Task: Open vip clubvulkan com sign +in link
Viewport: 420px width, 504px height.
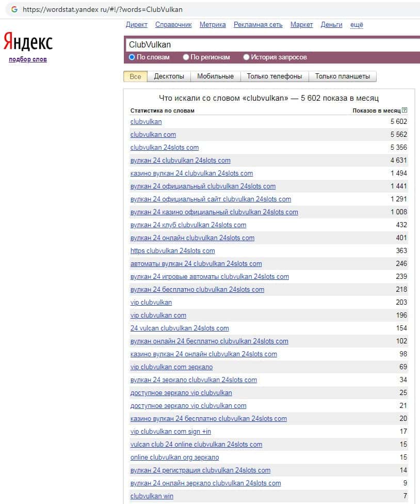Action: click(x=170, y=431)
